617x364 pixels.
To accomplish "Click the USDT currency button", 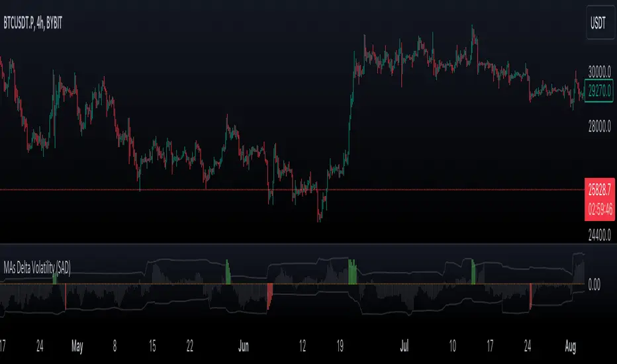I will point(600,23).
